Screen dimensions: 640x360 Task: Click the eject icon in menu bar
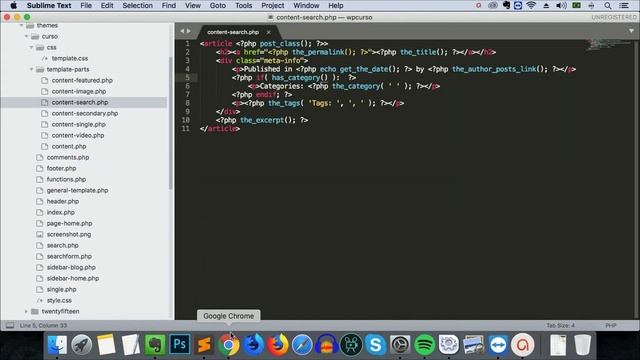coord(546,5)
